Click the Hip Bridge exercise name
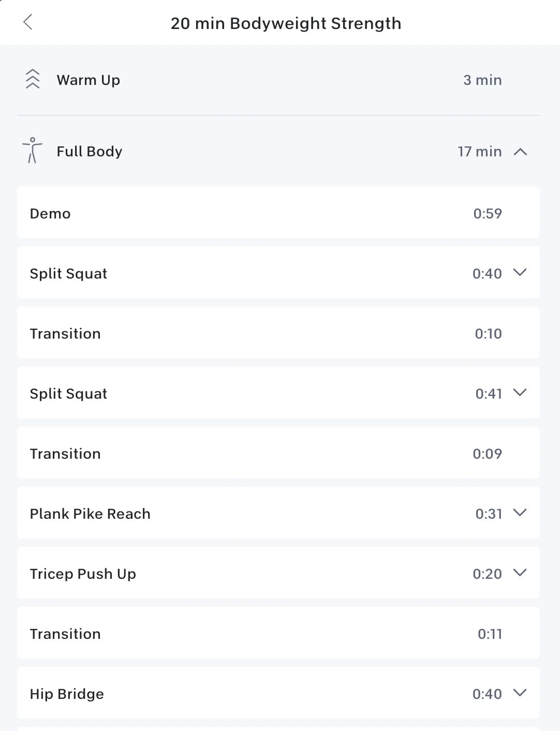560x731 pixels. tap(67, 694)
